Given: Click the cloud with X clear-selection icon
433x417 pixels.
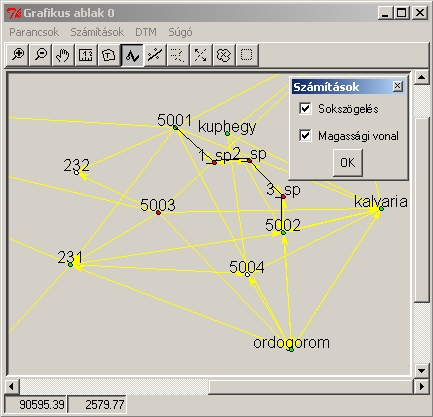Looking at the screenshot, I should 224,55.
